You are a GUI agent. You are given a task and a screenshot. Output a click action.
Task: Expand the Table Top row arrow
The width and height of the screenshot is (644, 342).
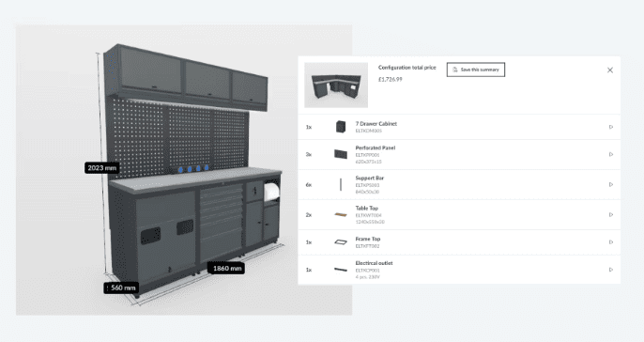tap(611, 214)
